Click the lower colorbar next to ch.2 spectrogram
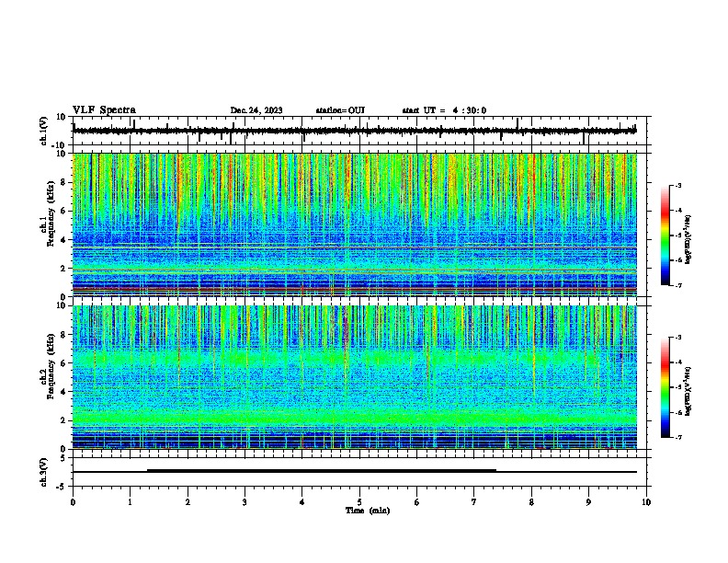The image size is (728, 563). pos(665,387)
